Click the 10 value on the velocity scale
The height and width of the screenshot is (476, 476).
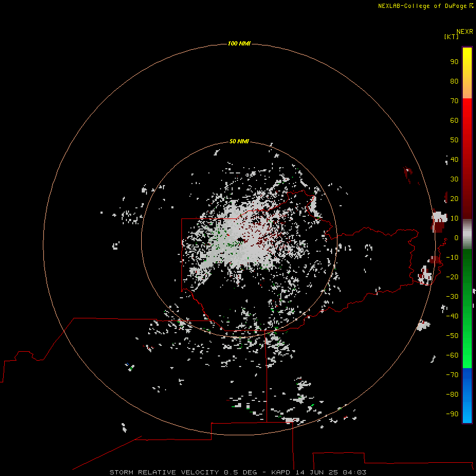click(454, 218)
